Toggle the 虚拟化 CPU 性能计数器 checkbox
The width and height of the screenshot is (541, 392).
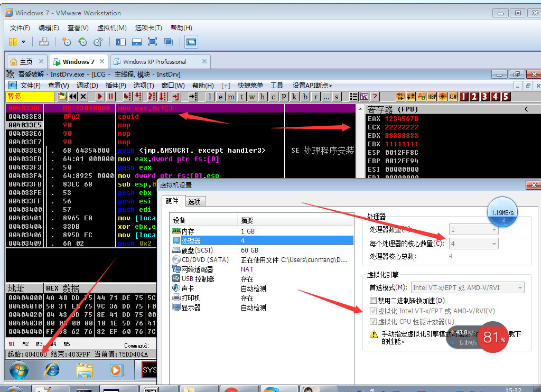(x=373, y=322)
